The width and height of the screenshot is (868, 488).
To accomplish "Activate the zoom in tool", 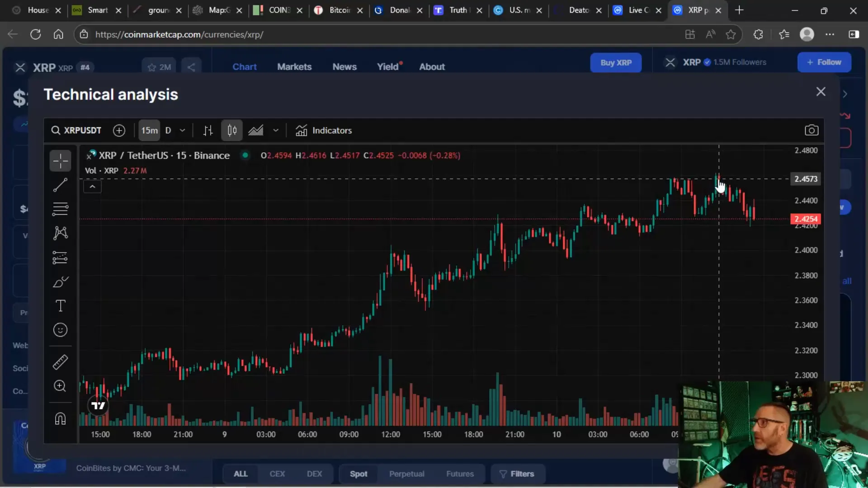I will tap(60, 386).
